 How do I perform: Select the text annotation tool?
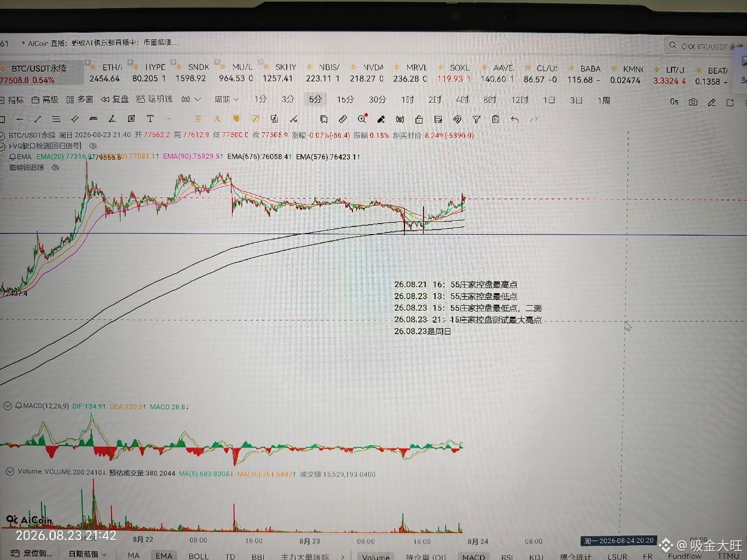coord(150,119)
